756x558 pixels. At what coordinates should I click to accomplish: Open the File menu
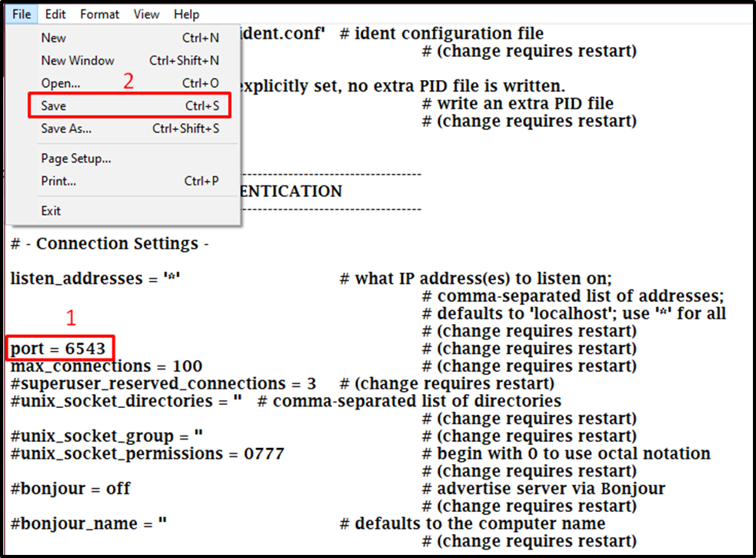(x=22, y=14)
